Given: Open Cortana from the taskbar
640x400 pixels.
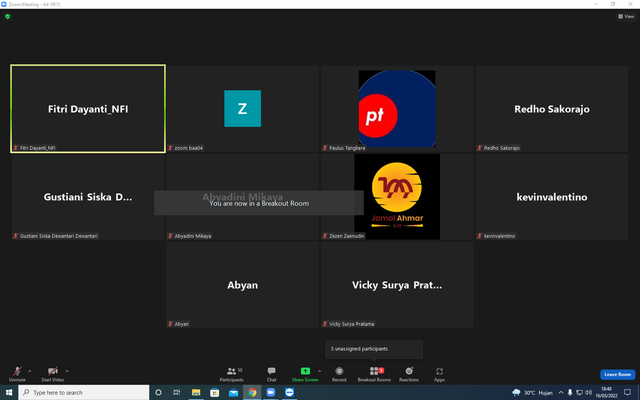Looking at the screenshot, I should tap(158, 392).
